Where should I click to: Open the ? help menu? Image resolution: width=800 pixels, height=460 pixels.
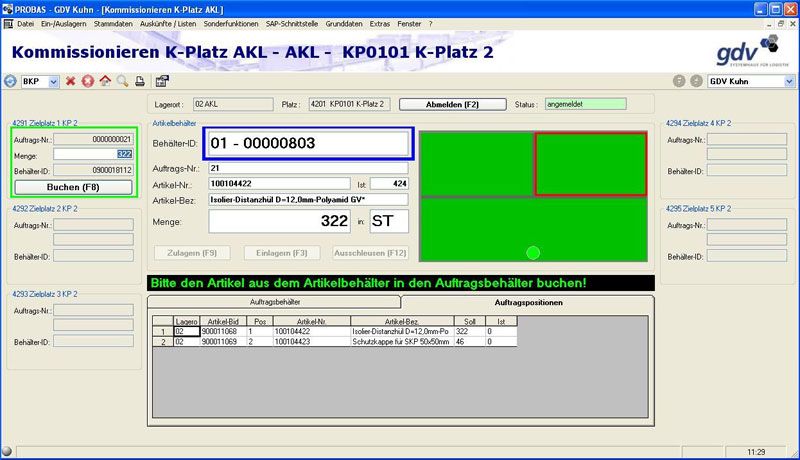tap(430, 24)
